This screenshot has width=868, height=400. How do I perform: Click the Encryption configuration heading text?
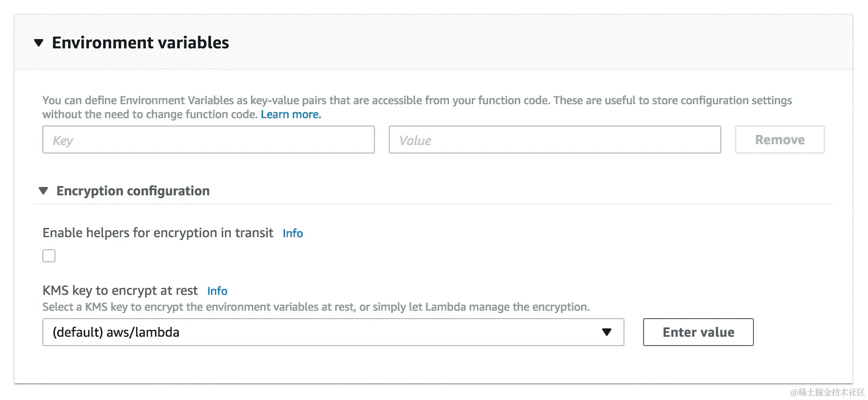[133, 191]
